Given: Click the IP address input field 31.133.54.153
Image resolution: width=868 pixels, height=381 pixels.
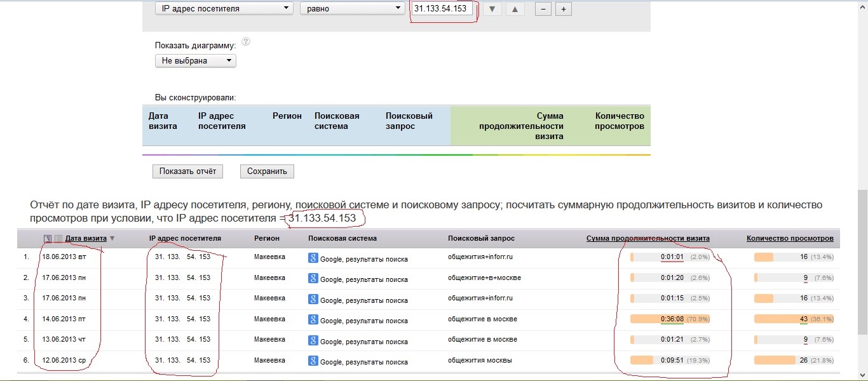Looking at the screenshot, I should (441, 9).
